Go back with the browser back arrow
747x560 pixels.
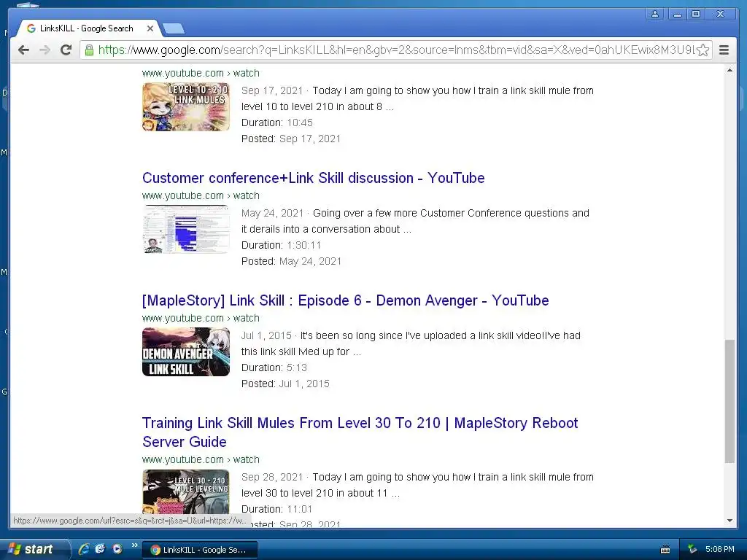23,50
